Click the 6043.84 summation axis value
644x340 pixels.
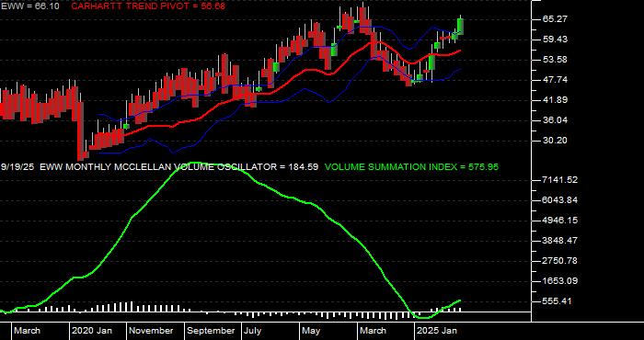(560, 199)
